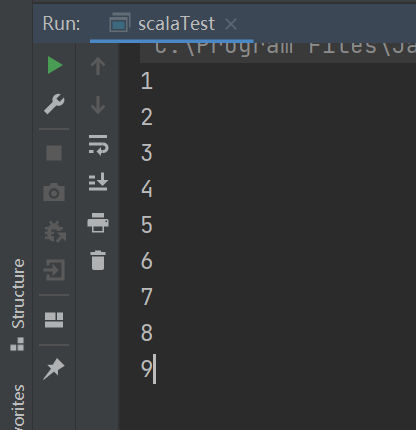Click the Run: panel label

[x=62, y=24]
